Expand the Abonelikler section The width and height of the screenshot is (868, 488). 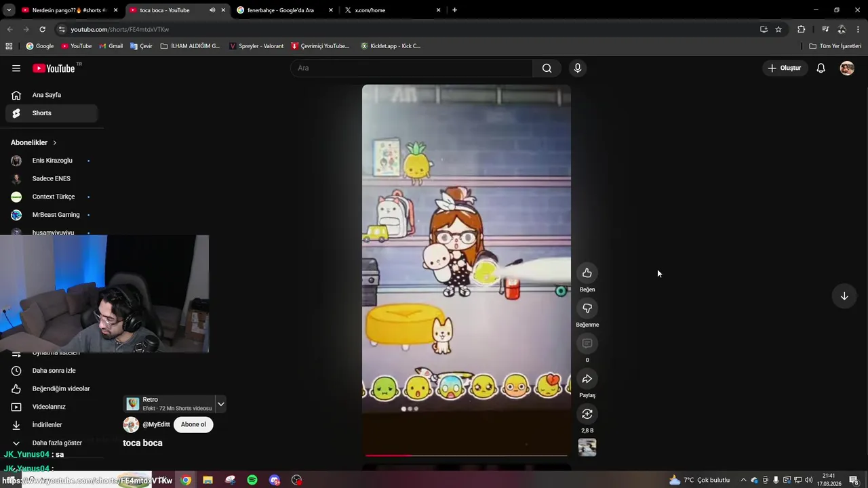click(x=34, y=142)
